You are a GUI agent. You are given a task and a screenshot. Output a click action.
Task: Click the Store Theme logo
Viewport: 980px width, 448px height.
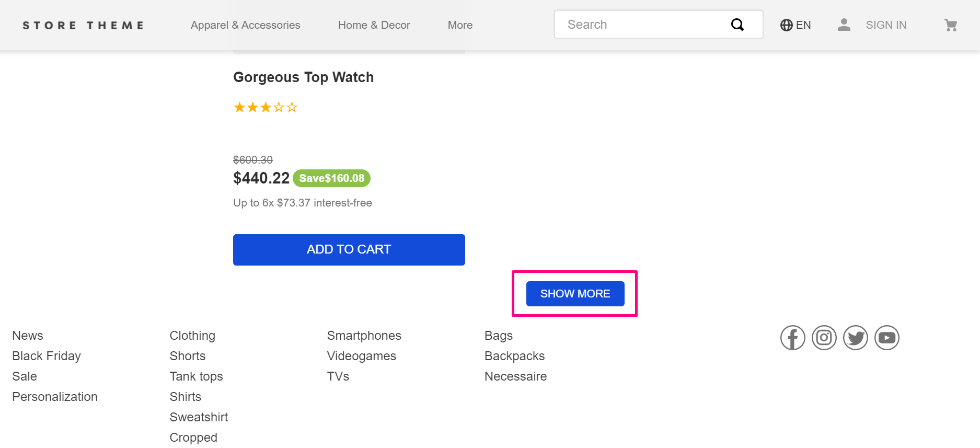click(83, 25)
